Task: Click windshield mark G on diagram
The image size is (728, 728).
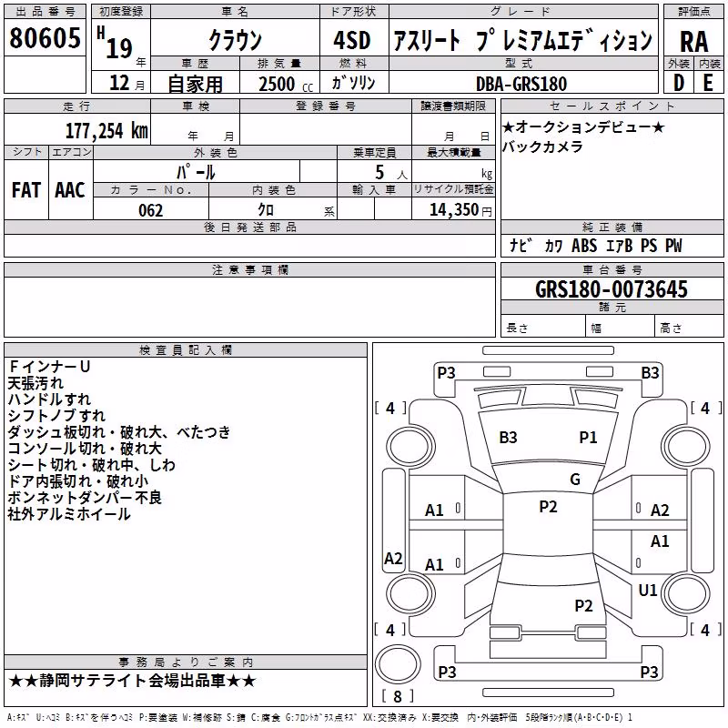Action: coord(575,480)
